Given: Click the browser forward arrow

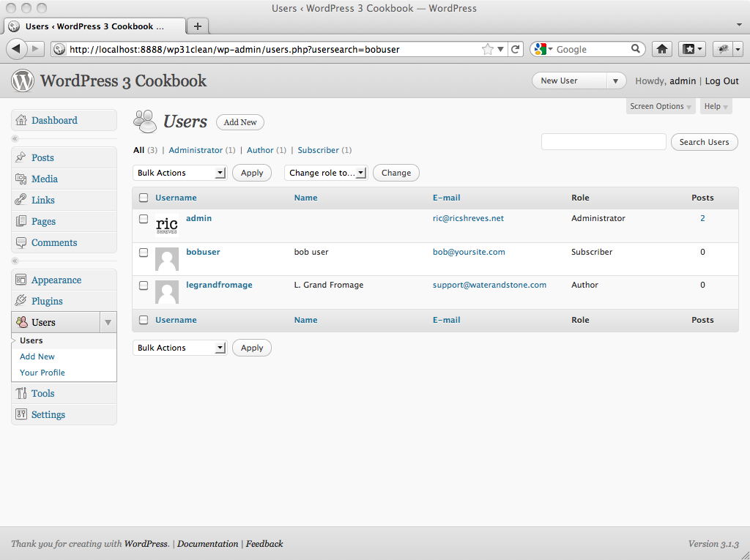Looking at the screenshot, I should point(35,49).
